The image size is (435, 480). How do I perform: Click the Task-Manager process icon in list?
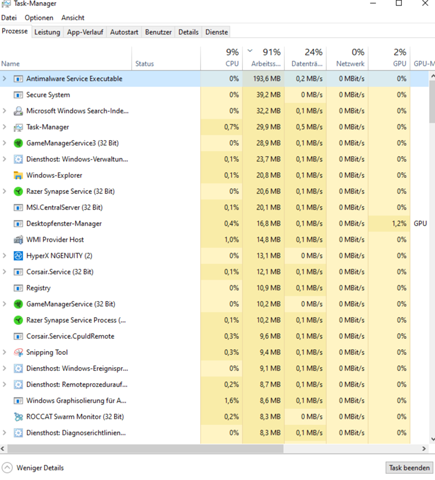click(18, 127)
